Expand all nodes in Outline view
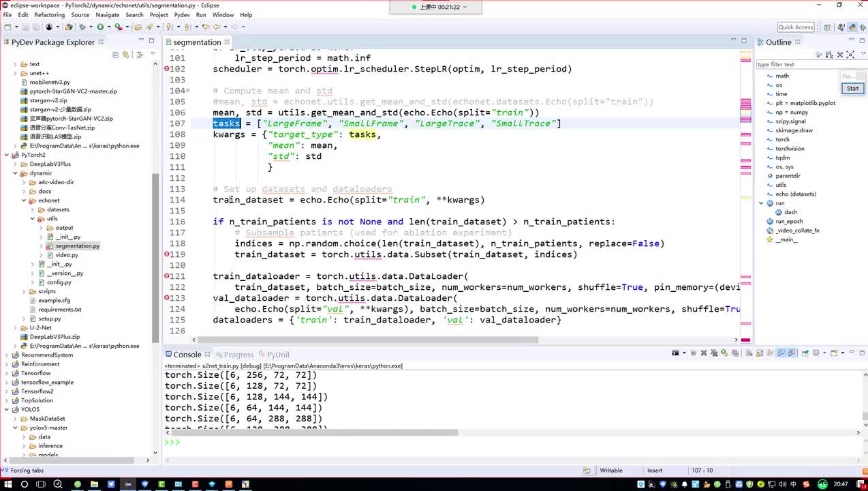 850,55
